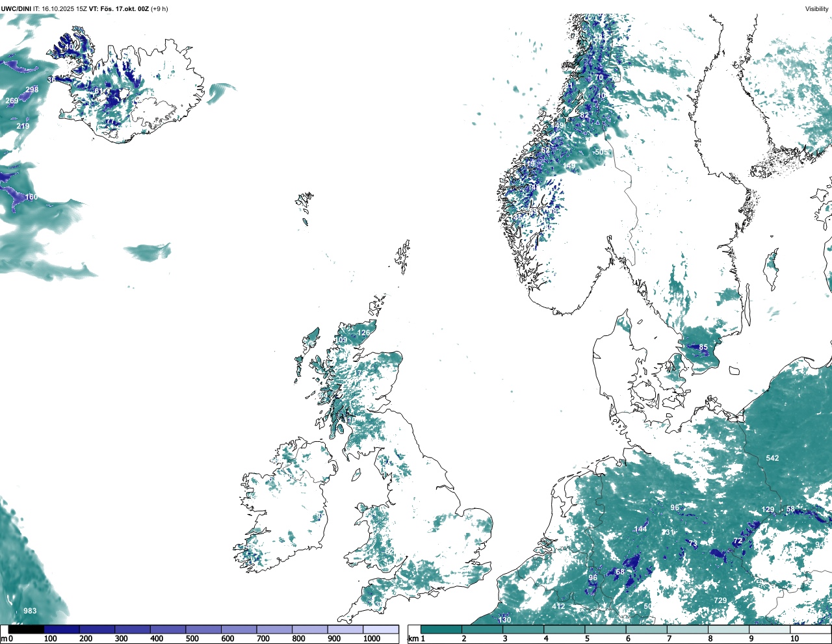
Task: Click the "85" value over southern Sweden
Action: (703, 347)
